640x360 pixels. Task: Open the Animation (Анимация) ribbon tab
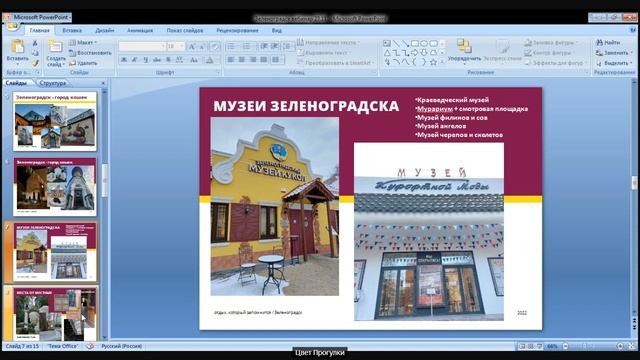point(140,30)
